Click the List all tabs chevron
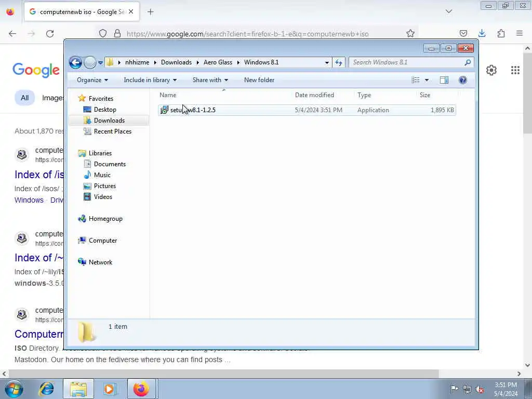Image resolution: width=532 pixels, height=399 pixels. tap(449, 11)
